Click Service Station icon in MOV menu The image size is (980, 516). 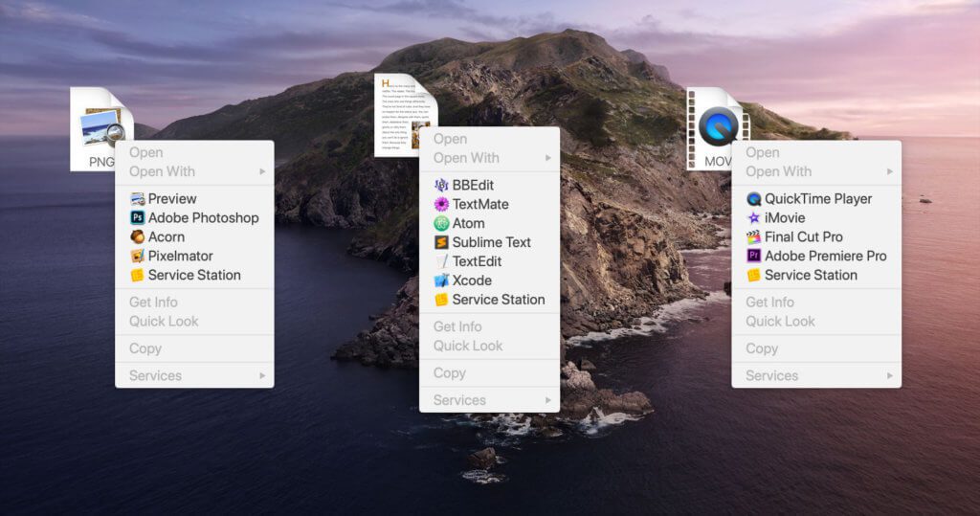tap(754, 275)
